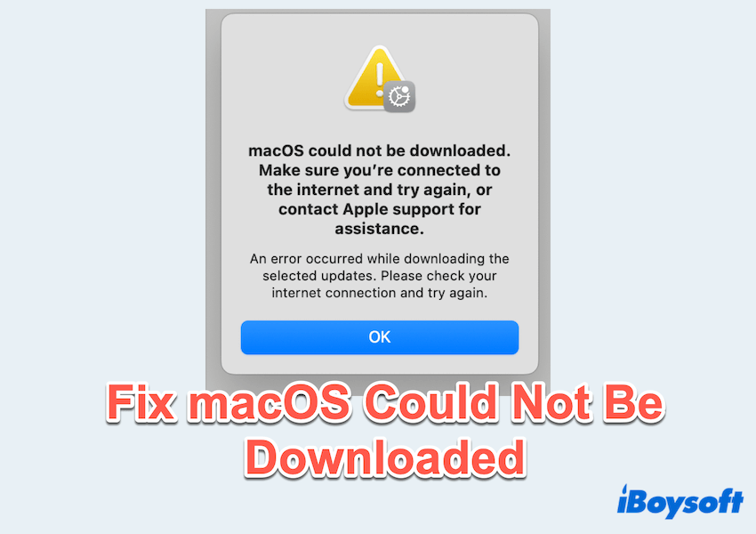Screen dimensions: 756x534
Task: Click the empty dialog area above the warning icon
Action: tap(380, 29)
